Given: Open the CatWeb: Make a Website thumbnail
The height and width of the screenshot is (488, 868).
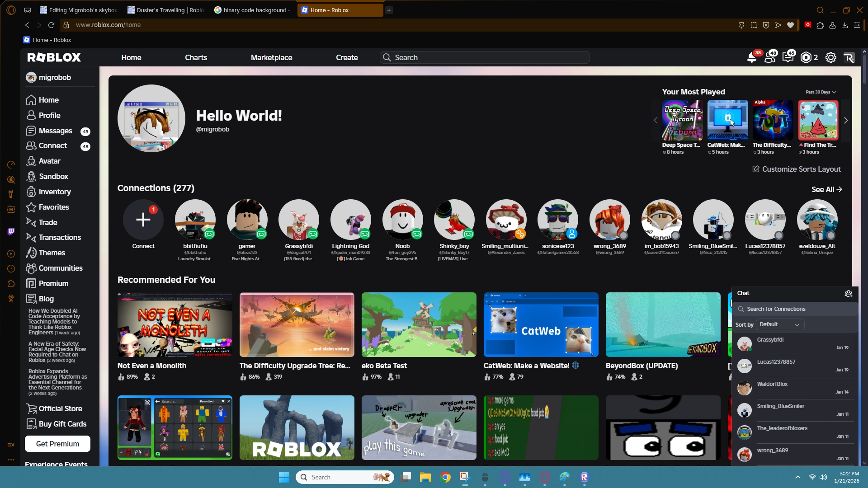Looking at the screenshot, I should click(541, 325).
